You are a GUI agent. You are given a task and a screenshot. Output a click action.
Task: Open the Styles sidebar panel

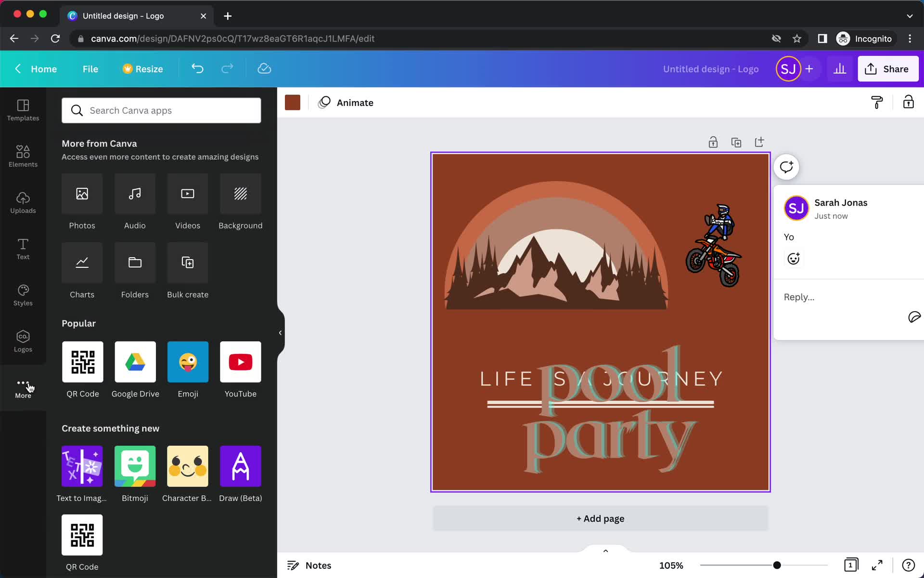point(23,295)
